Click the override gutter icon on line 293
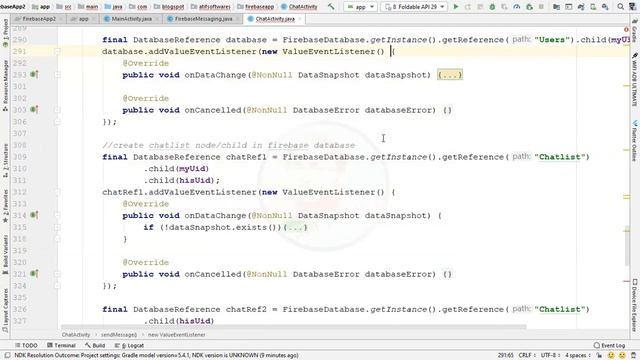640x360 pixels. click(34, 75)
